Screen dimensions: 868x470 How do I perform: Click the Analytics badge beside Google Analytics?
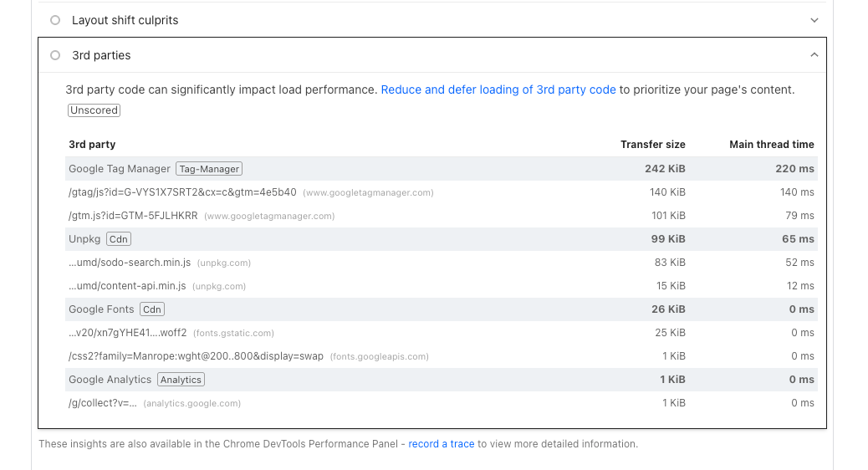click(181, 380)
